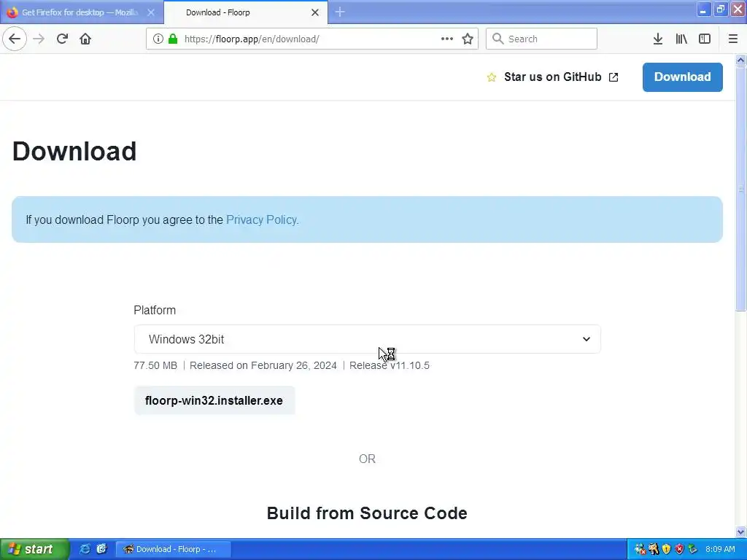
Task: Click the blue Download button
Action: point(682,77)
